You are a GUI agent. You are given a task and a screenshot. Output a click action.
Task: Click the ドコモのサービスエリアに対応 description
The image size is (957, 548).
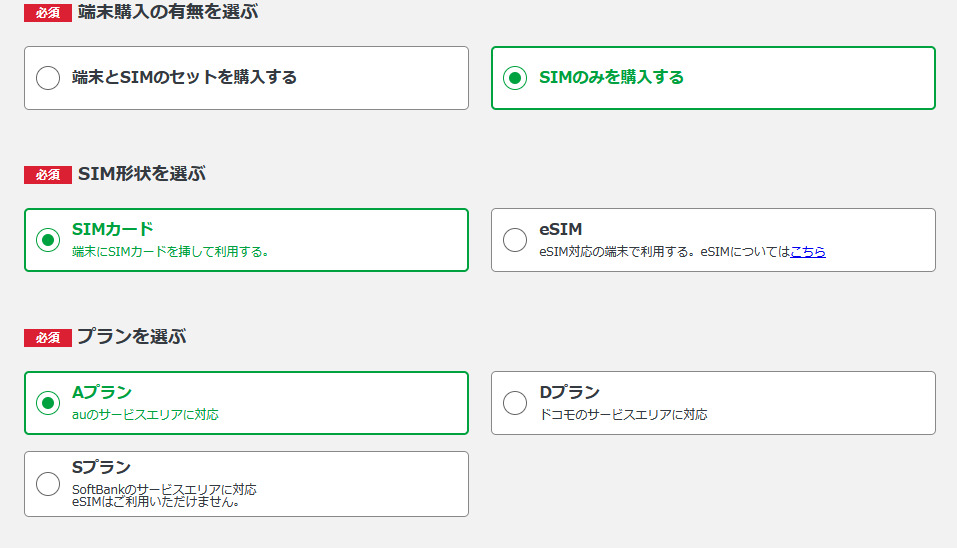point(623,414)
